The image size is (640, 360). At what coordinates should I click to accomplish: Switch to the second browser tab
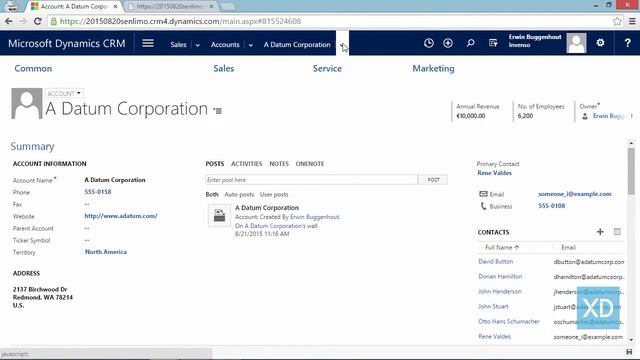coord(171,6)
